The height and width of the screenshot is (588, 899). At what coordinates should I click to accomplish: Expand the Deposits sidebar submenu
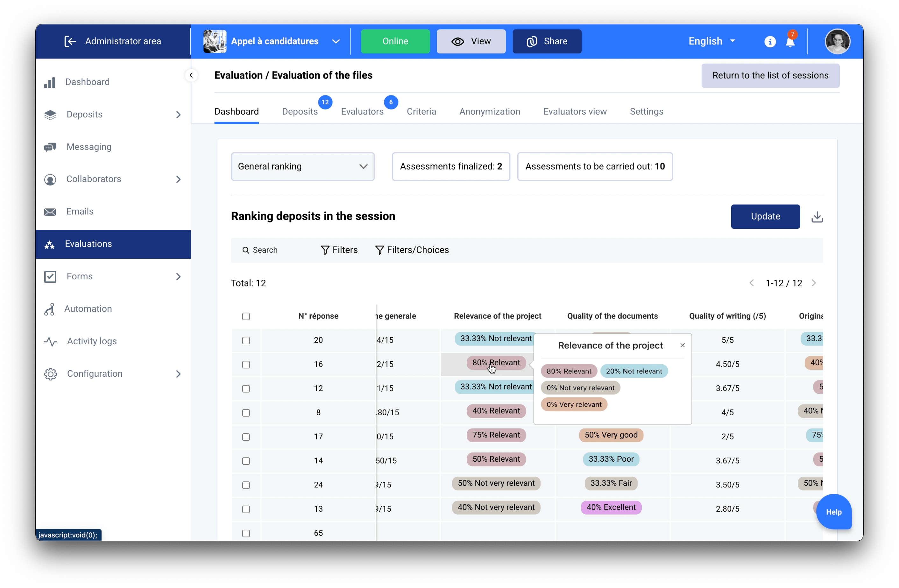178,115
